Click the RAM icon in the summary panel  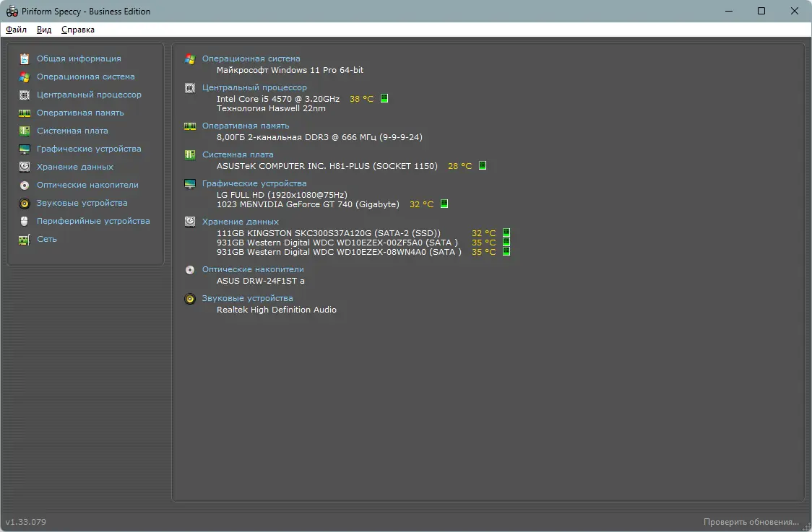click(x=190, y=126)
